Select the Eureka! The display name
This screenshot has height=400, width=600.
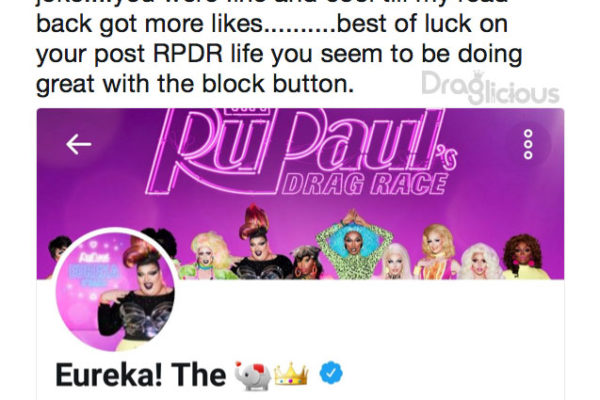pyautogui.click(x=141, y=375)
